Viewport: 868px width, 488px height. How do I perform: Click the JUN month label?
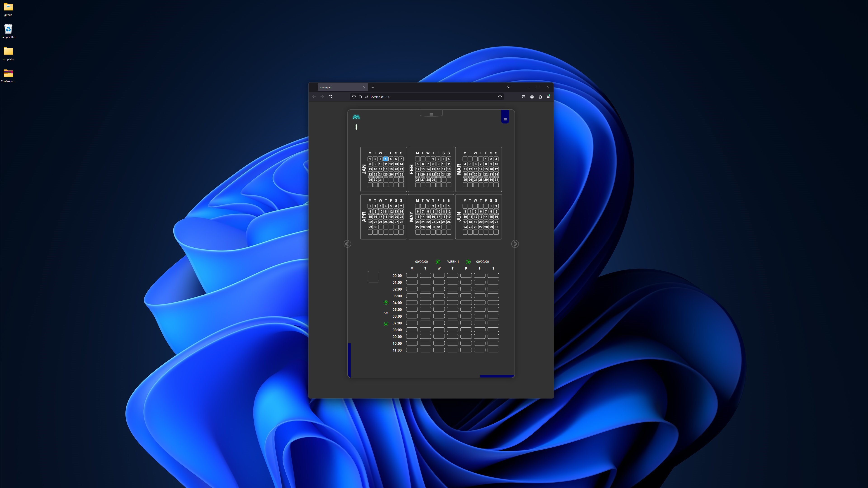pyautogui.click(x=459, y=217)
